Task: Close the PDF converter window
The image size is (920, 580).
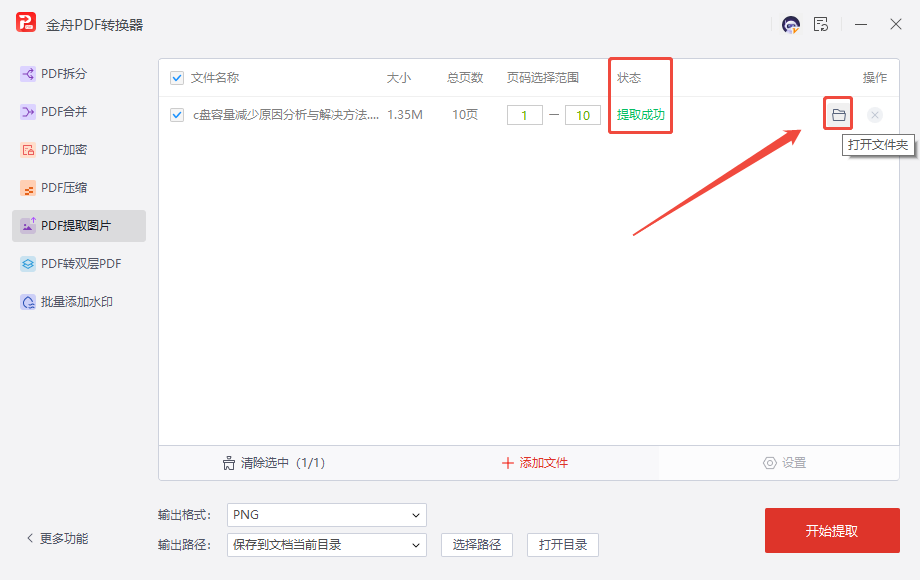Action: click(895, 24)
